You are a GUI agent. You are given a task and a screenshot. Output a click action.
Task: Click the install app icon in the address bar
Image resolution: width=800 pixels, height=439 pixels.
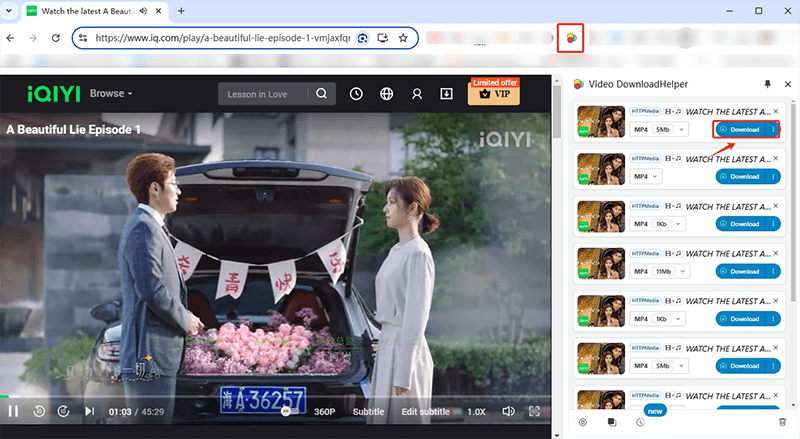383,38
